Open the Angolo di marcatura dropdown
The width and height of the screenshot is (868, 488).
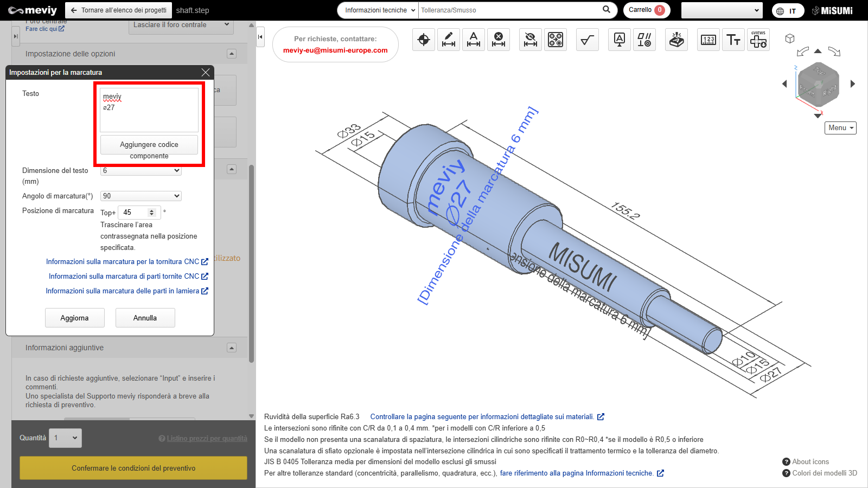click(x=141, y=196)
